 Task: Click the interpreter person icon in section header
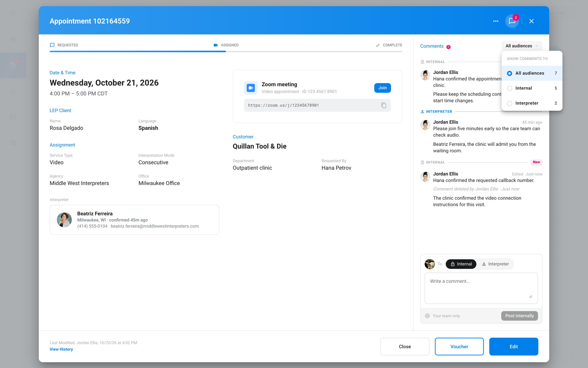(422, 112)
